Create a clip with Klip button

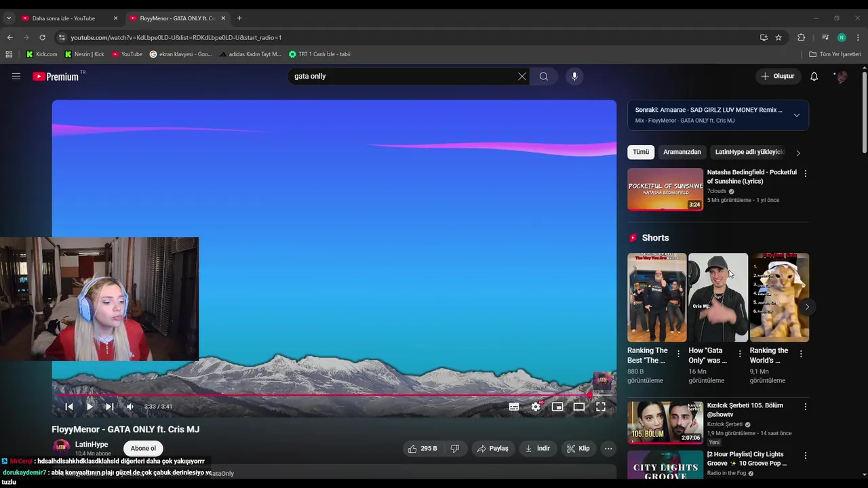click(x=578, y=448)
